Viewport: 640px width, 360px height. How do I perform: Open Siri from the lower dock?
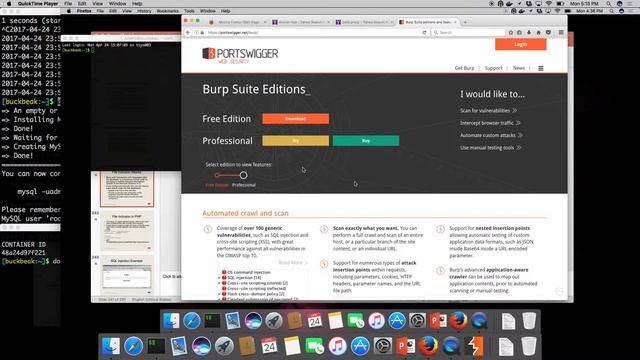(x=201, y=347)
